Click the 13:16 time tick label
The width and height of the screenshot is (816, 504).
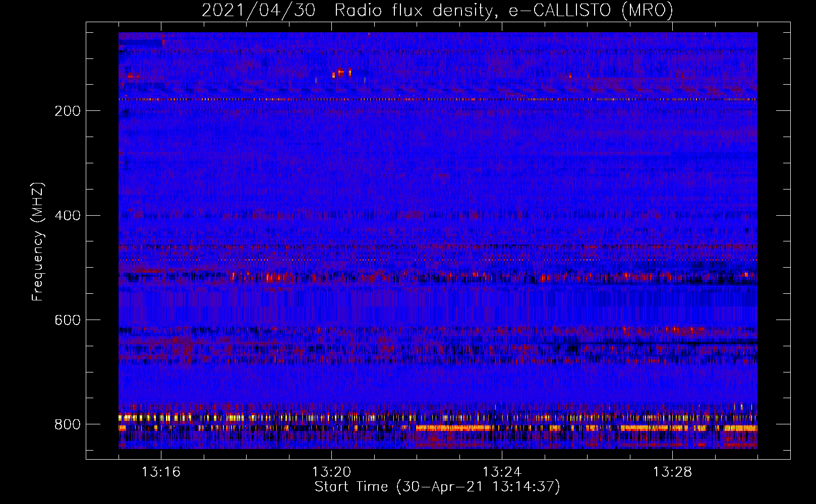tap(161, 472)
